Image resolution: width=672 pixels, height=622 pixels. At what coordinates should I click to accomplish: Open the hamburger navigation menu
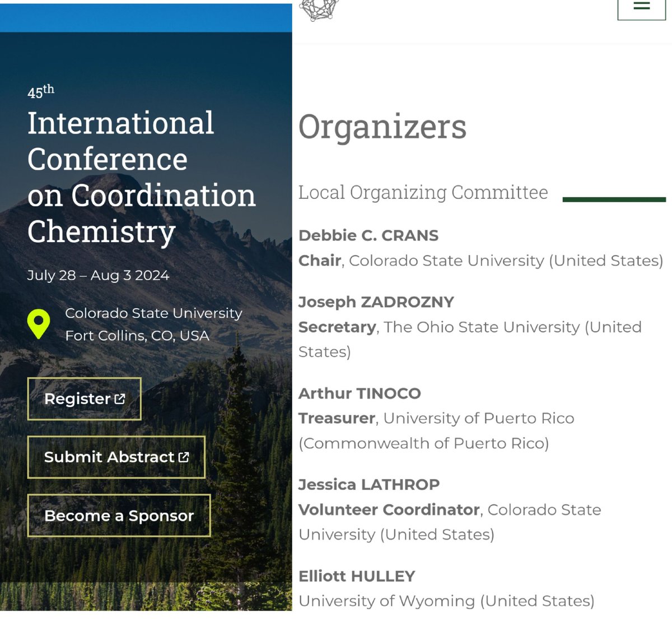point(641,7)
